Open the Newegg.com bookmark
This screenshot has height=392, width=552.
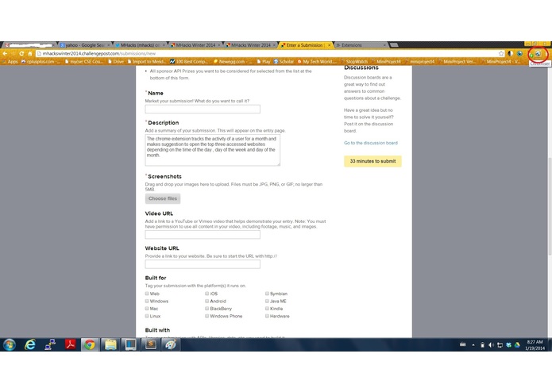click(233, 62)
